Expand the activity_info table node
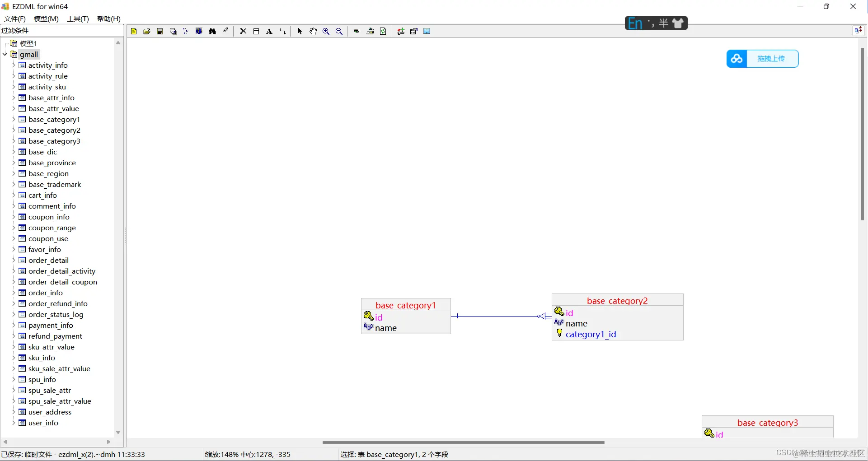 14,65
